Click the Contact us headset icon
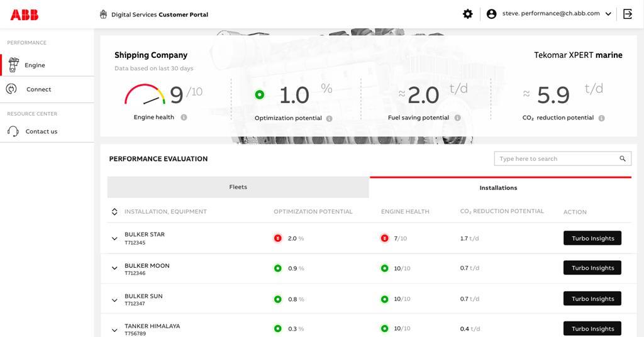644x337 pixels. [13, 131]
